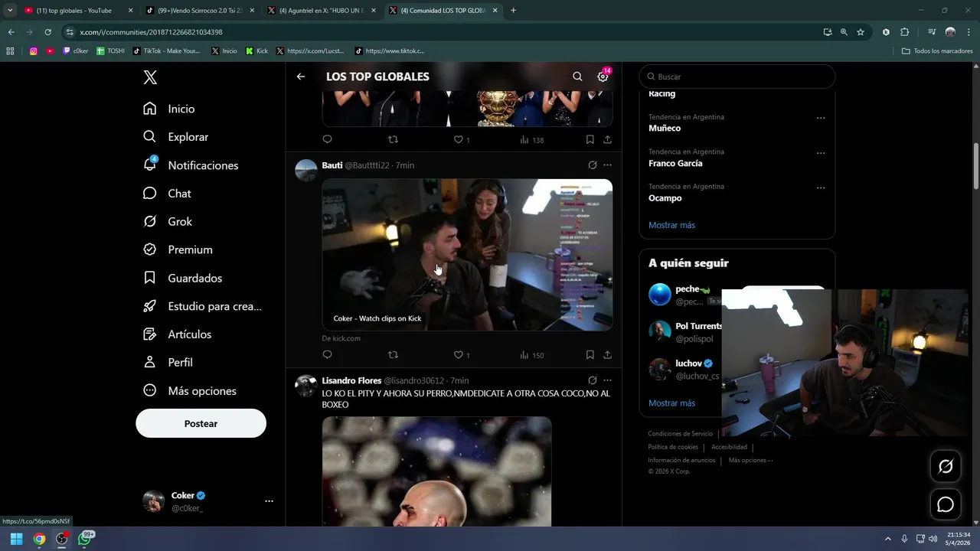View Bauti post's 150 views analytics
The width and height of the screenshot is (980, 551).
[x=531, y=355]
